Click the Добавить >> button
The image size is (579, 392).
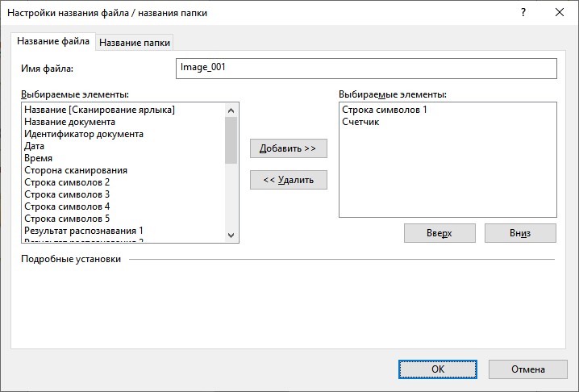click(289, 148)
